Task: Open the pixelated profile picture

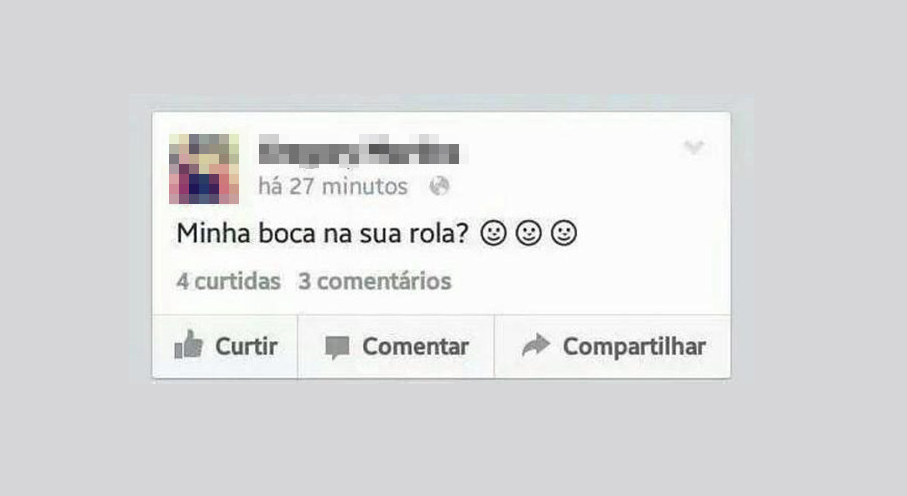Action: (204, 169)
